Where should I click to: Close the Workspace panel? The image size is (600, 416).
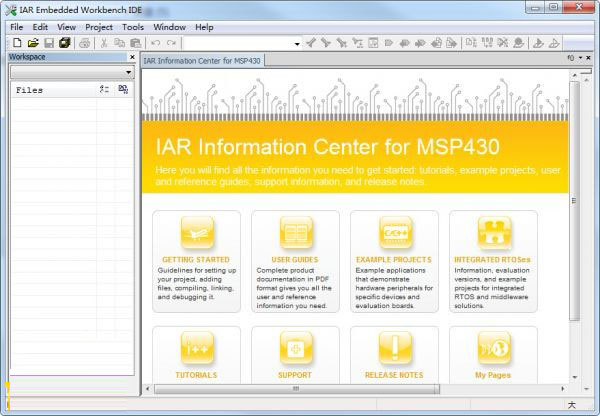point(132,57)
